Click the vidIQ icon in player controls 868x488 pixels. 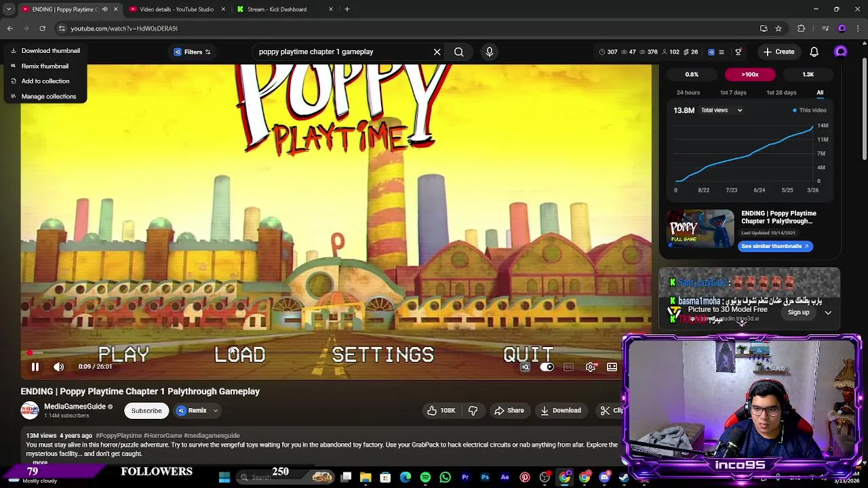[525, 367]
